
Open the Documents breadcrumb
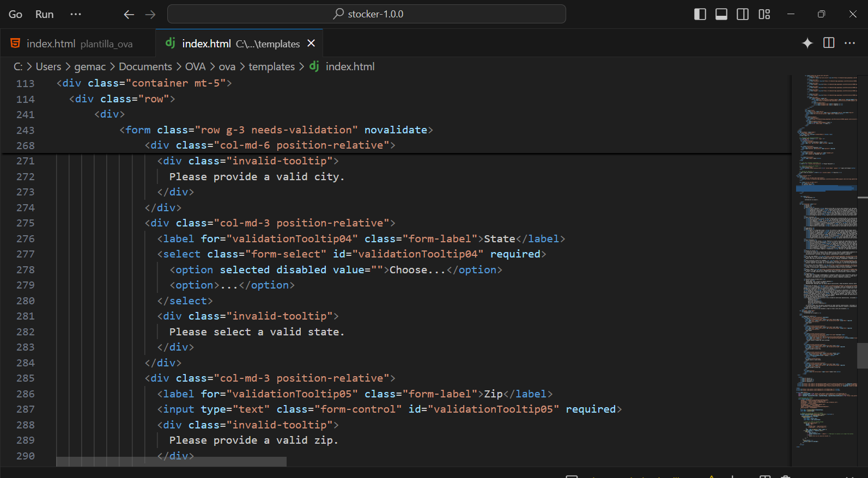tap(145, 66)
